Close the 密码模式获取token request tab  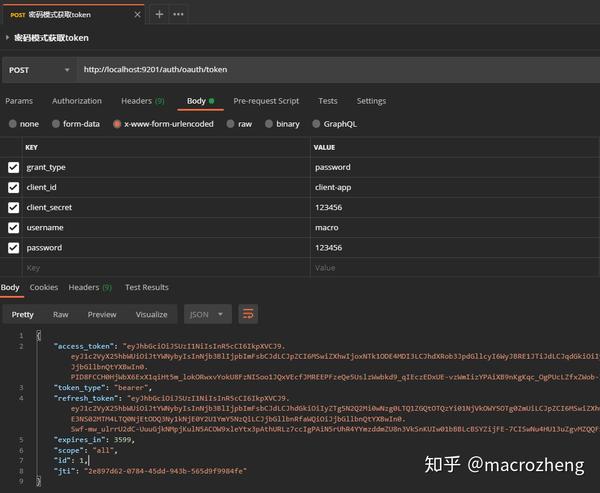pos(137,15)
